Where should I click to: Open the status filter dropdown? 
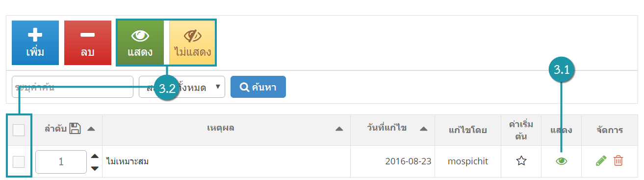182,87
